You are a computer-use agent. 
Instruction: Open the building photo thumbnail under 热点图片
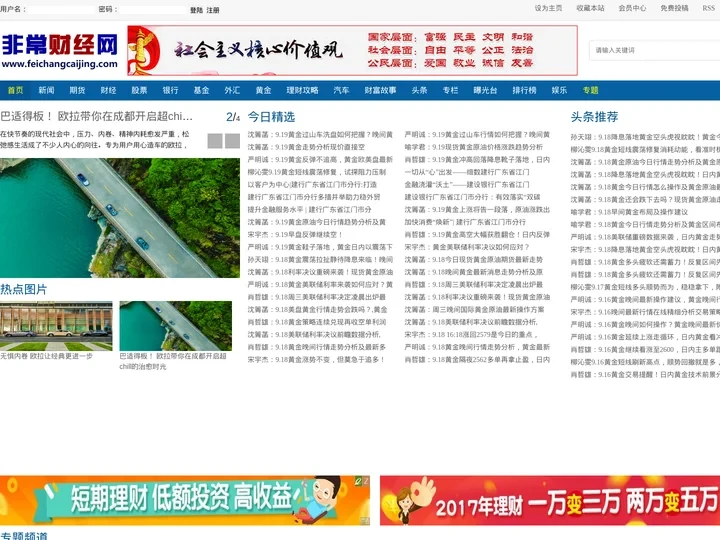point(56,326)
